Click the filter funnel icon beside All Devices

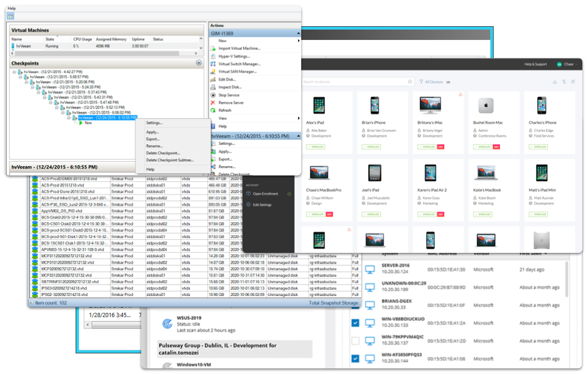click(x=421, y=82)
